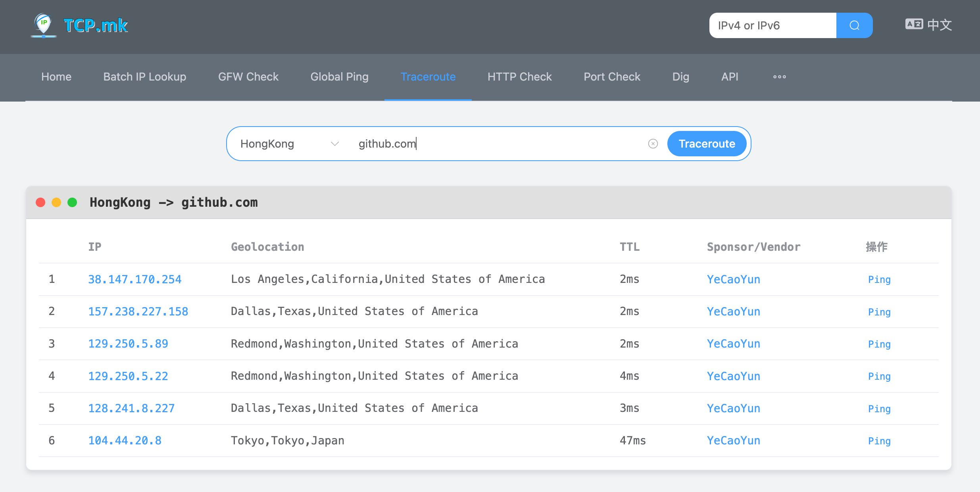Ping hop 2 at 157.238.227.158
Viewport: 980px width, 492px height.
click(x=879, y=312)
